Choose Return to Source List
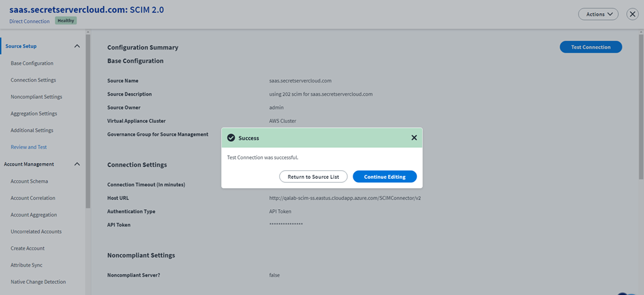Viewport: 644px width, 295px height. (x=313, y=177)
